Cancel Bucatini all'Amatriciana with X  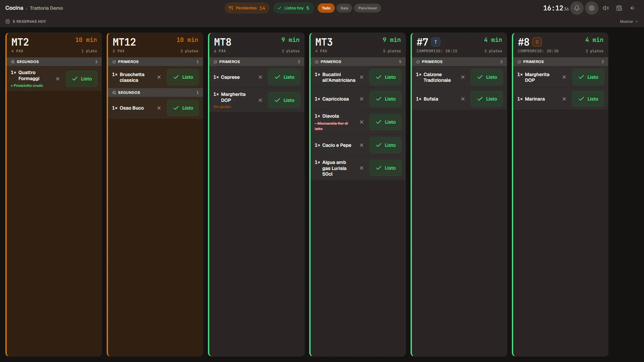click(x=362, y=77)
